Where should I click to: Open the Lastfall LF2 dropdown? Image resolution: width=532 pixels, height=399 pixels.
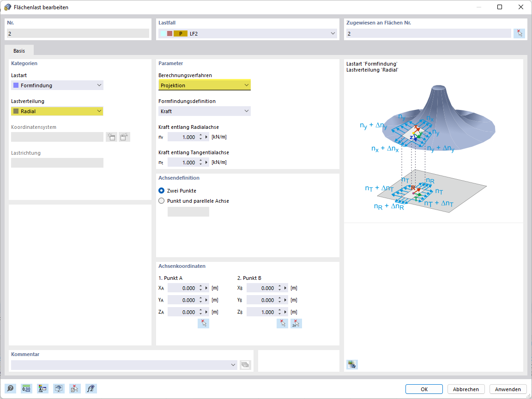pos(248,34)
